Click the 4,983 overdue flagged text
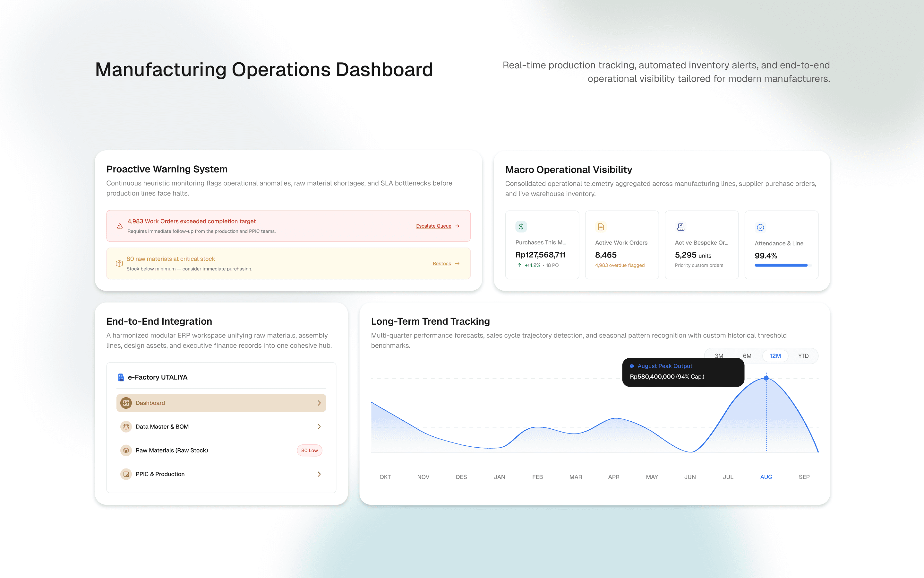 620,265
